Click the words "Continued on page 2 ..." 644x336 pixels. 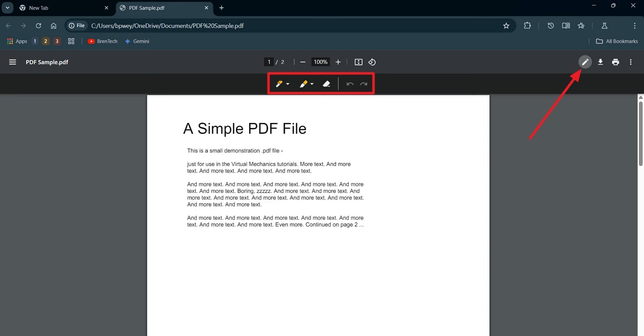334,224
